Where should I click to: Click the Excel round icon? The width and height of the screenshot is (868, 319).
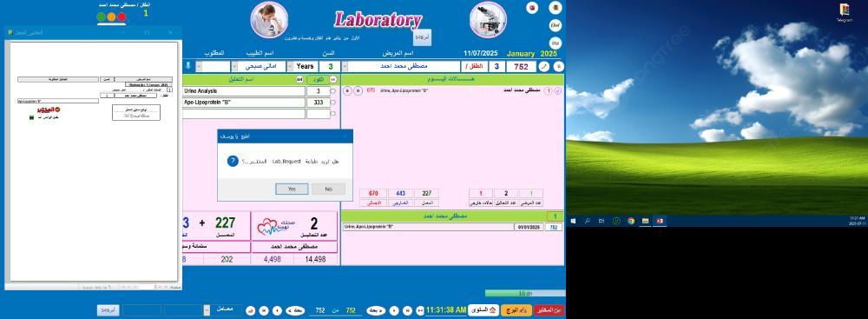pos(556,25)
